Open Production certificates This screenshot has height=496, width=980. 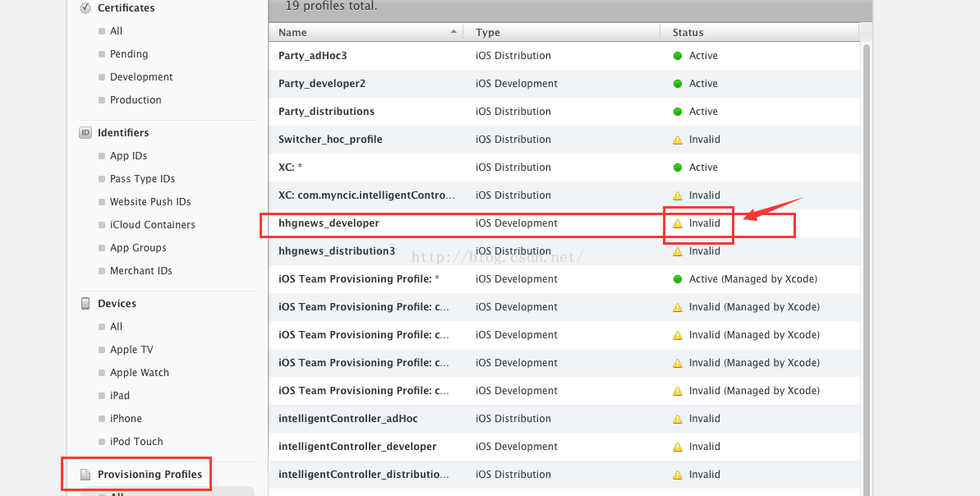(136, 100)
